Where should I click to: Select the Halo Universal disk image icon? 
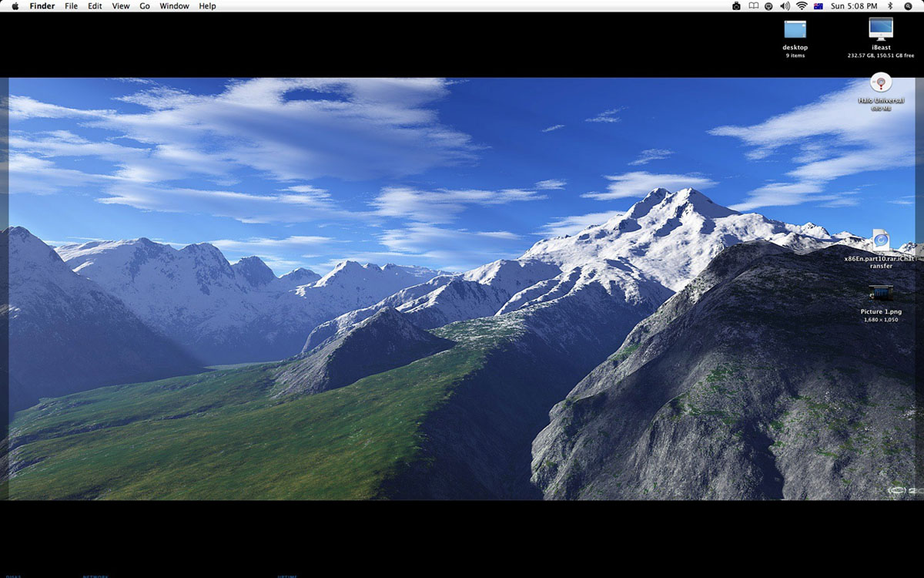881,82
